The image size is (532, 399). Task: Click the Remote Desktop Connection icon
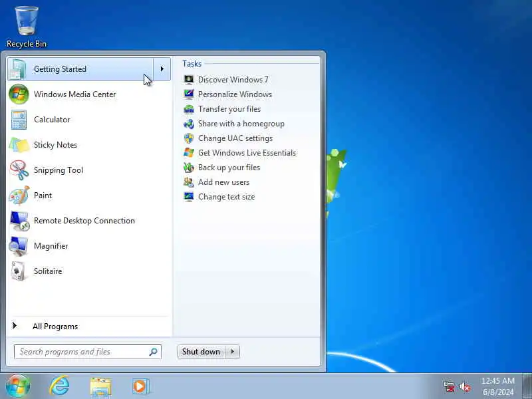point(19,221)
